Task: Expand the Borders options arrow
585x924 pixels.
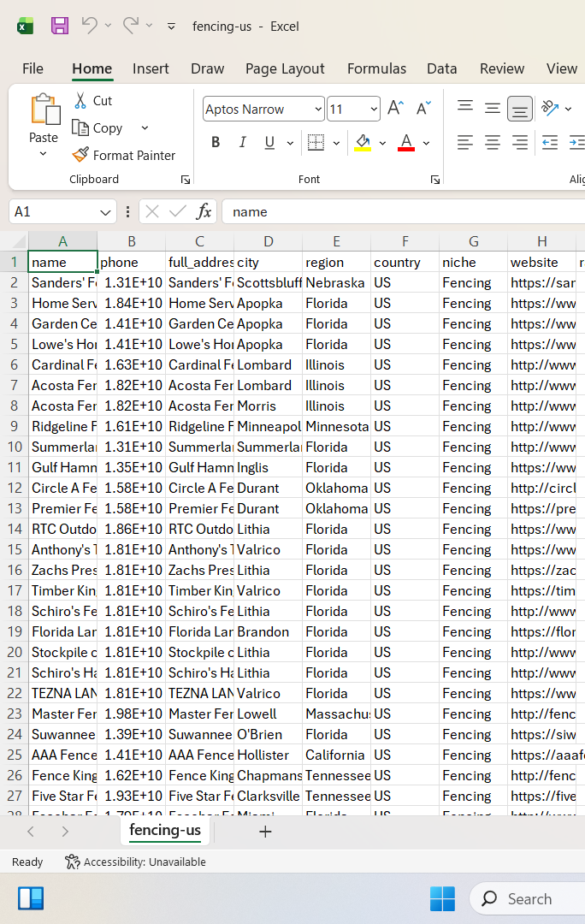Action: pyautogui.click(x=336, y=143)
